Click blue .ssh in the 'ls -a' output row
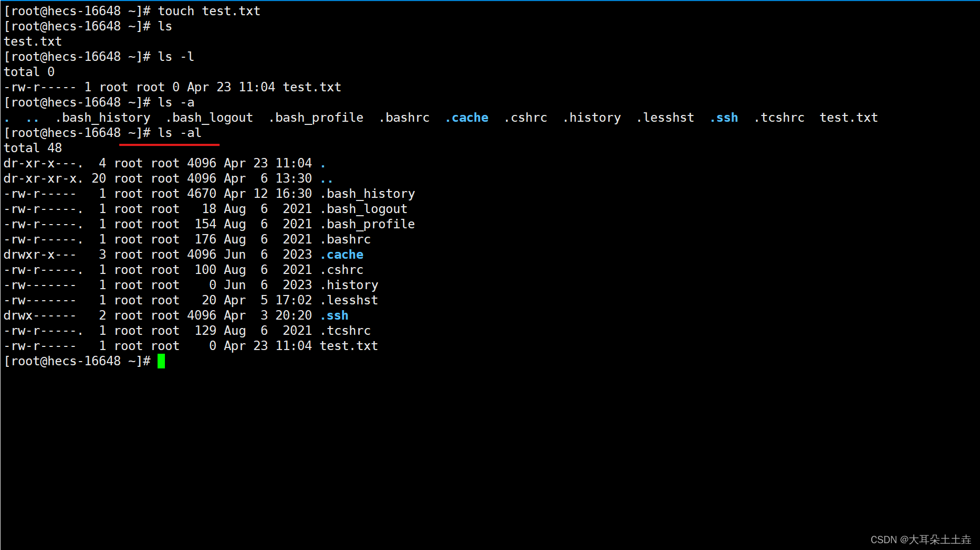Viewport: 980px width, 550px height. coord(724,118)
